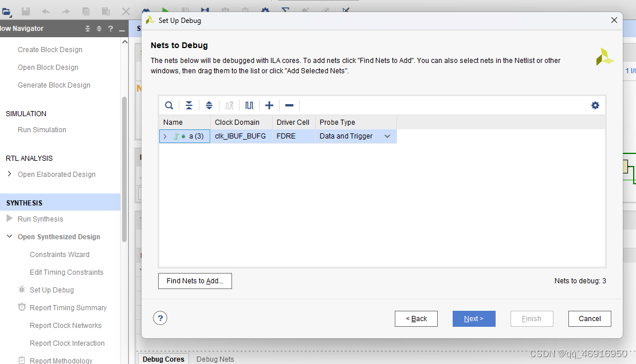This screenshot has width=636, height=364.
Task: Search nets with the magnifier icon
Action: click(169, 105)
